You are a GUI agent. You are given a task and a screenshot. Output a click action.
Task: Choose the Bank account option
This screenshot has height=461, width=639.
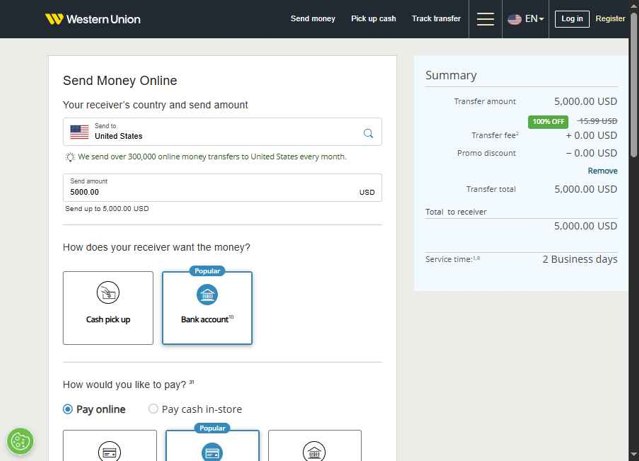[x=207, y=308]
